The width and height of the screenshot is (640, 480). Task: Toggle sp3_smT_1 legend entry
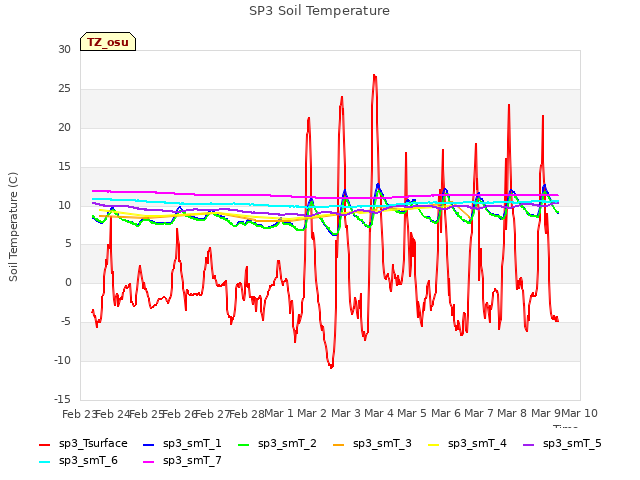tap(182, 443)
